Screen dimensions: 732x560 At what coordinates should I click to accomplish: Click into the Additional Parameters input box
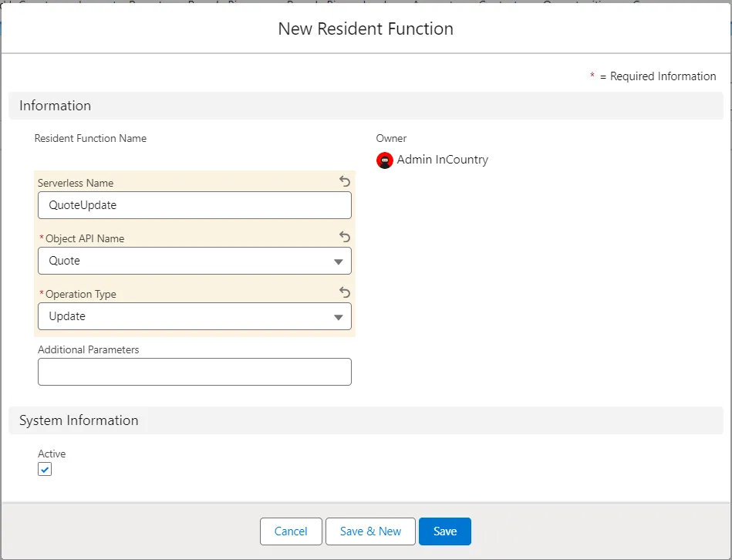pos(194,372)
